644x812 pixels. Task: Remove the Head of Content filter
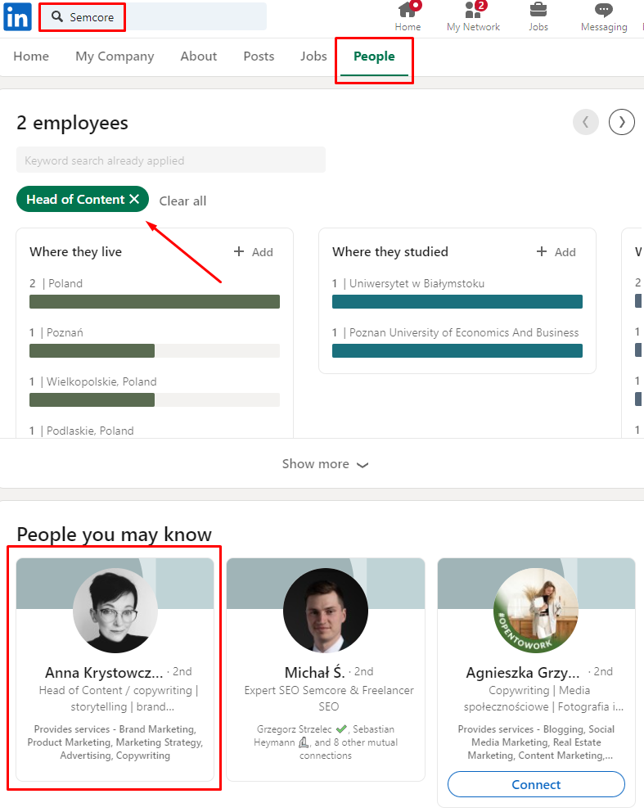(x=134, y=199)
